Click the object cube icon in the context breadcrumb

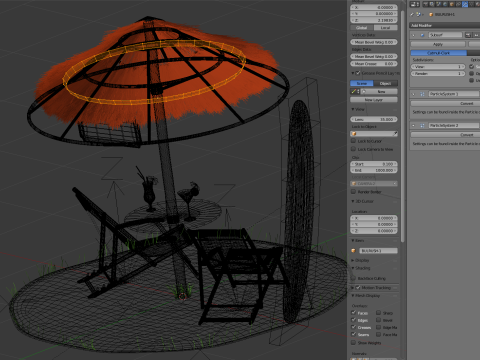click(431, 14)
